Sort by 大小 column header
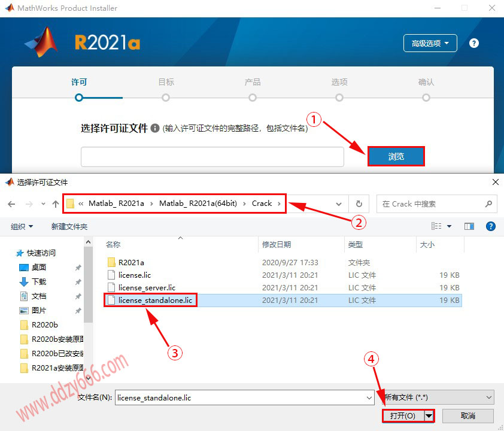504x431 pixels. click(427, 245)
